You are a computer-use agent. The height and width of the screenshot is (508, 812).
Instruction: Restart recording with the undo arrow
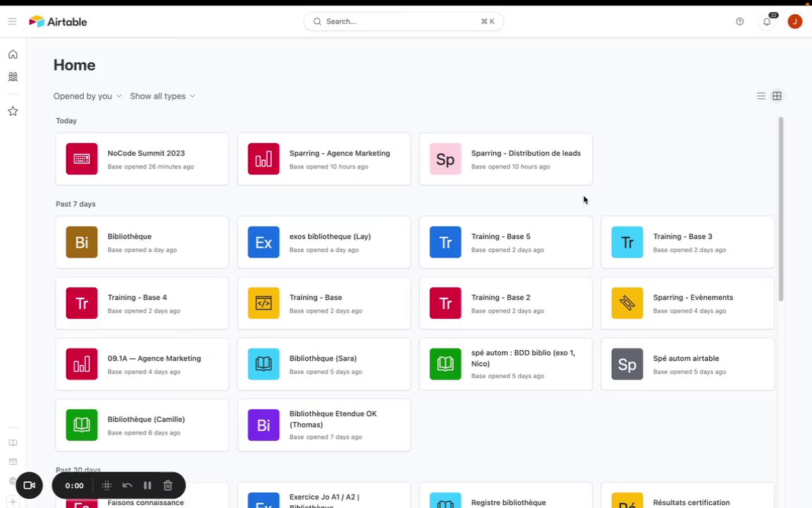127,485
